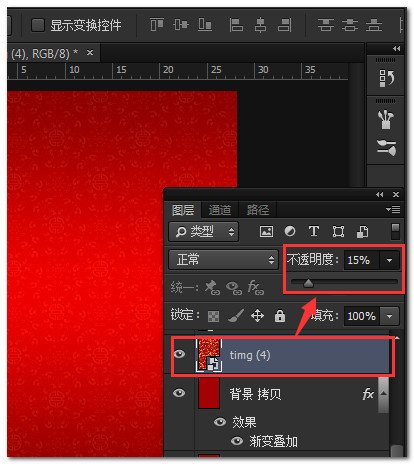The width and height of the screenshot is (414, 464).
Task: Switch to the 图层 tab
Action: click(x=183, y=210)
